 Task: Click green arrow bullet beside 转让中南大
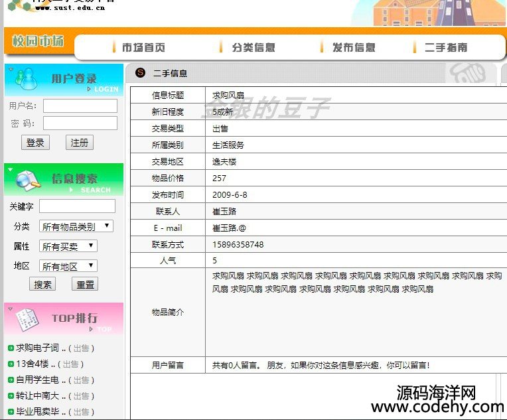click(11, 396)
